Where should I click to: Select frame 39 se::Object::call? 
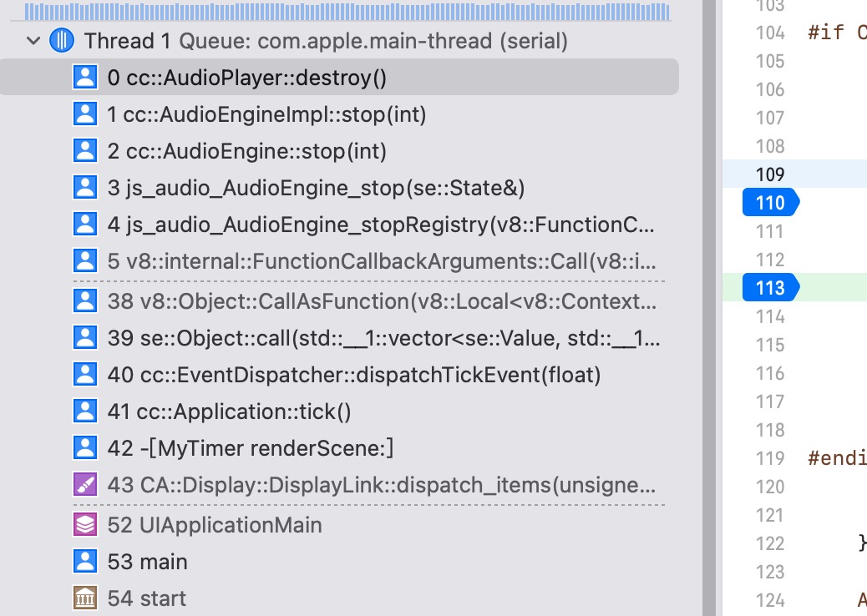point(383,337)
